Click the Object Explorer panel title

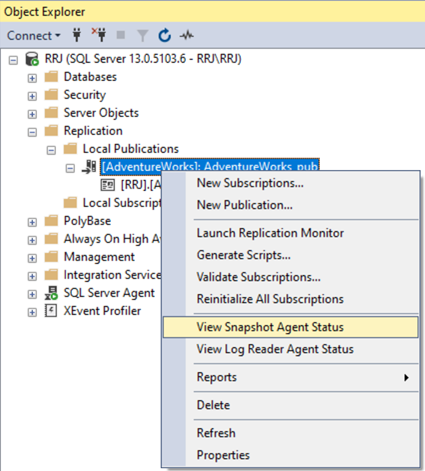point(44,12)
